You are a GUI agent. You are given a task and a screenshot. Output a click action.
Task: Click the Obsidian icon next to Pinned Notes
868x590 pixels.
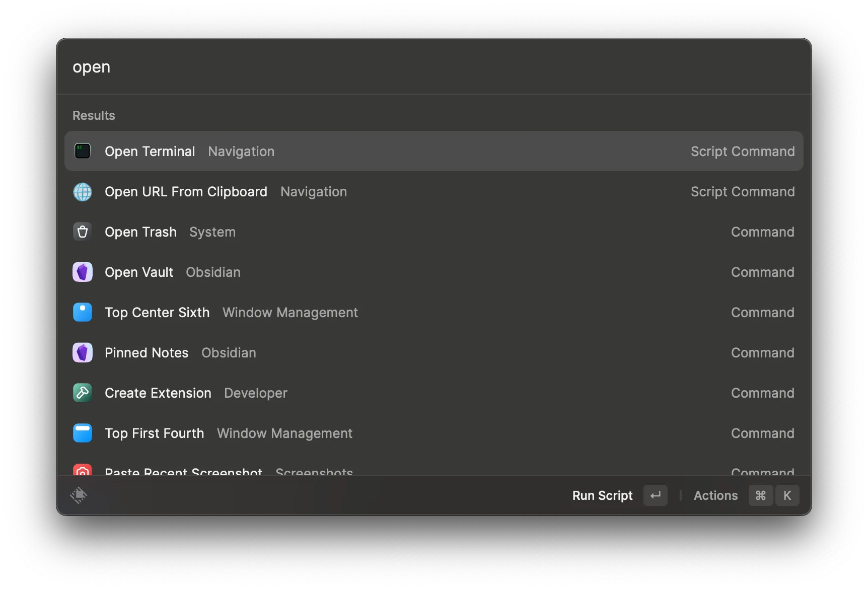click(83, 352)
